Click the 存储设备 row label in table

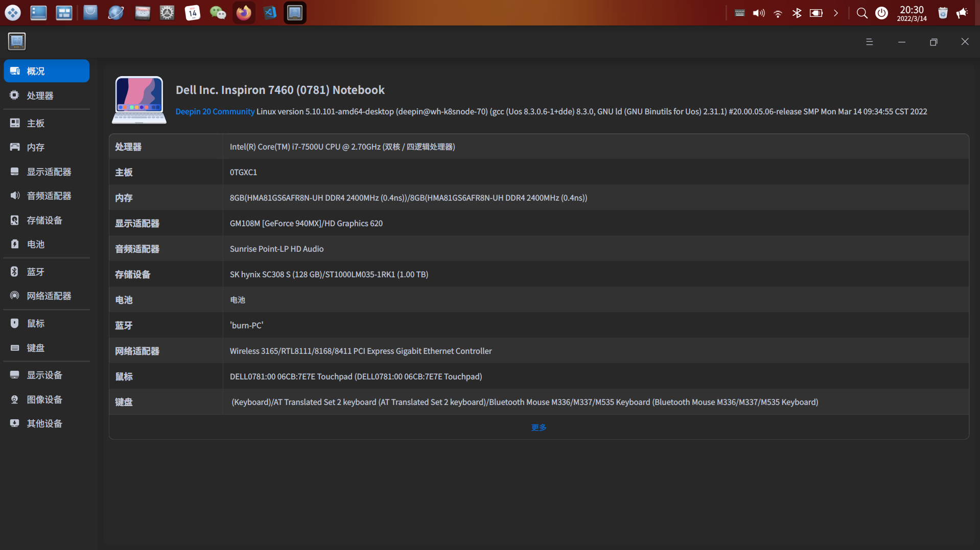coord(133,274)
